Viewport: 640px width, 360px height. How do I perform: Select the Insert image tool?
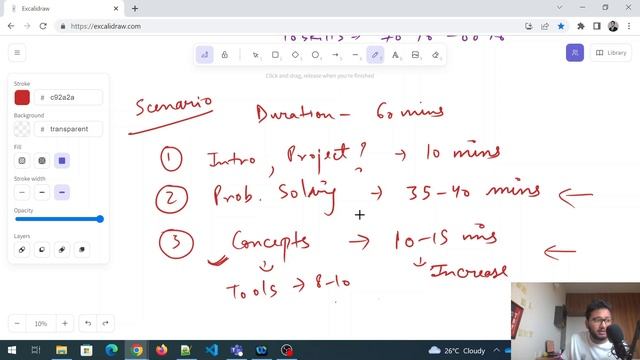(415, 55)
